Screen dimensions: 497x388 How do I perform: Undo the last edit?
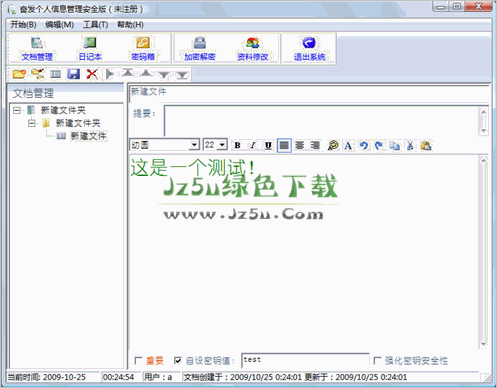pos(364,145)
